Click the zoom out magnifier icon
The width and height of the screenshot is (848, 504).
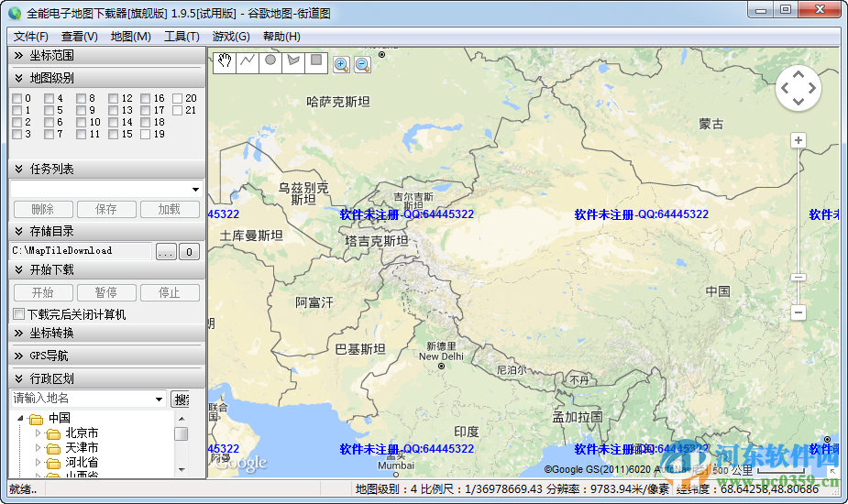point(362,64)
